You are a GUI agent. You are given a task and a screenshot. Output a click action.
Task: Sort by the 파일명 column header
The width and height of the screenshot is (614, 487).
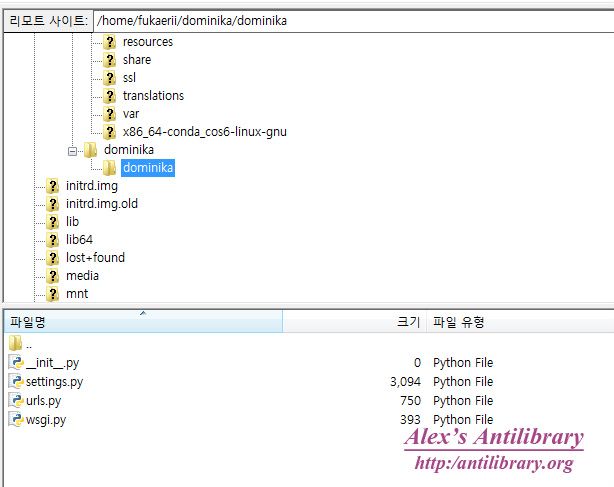click(143, 322)
